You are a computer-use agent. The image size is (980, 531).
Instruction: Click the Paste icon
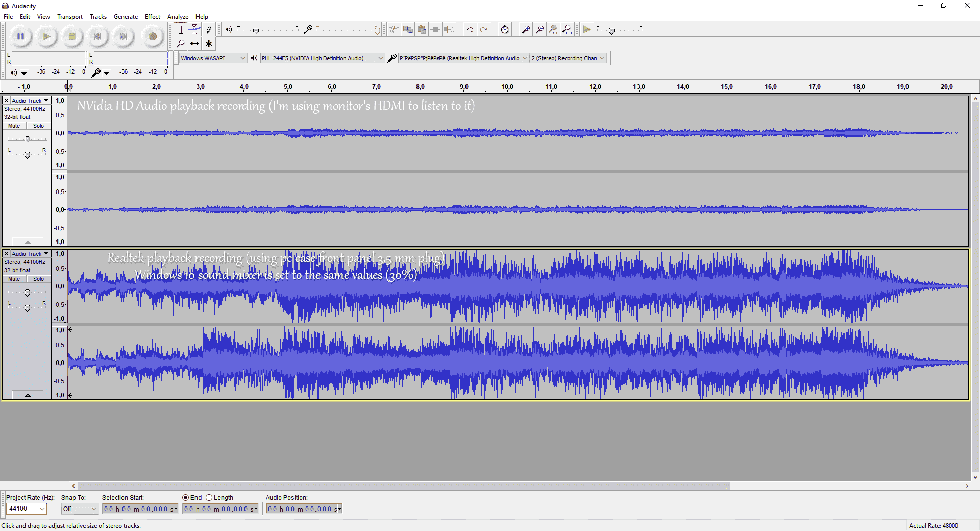coord(421,30)
